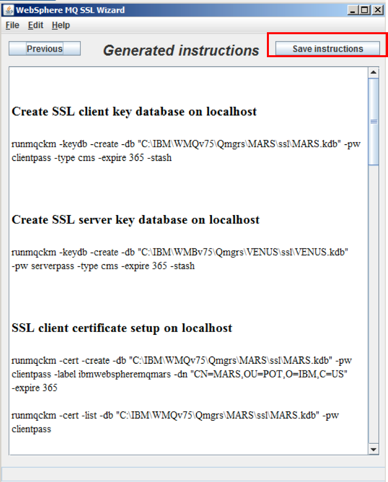The image size is (388, 482).
Task: Click the runmqckm -keydb -create MARS.kdb command line
Action: point(186,144)
